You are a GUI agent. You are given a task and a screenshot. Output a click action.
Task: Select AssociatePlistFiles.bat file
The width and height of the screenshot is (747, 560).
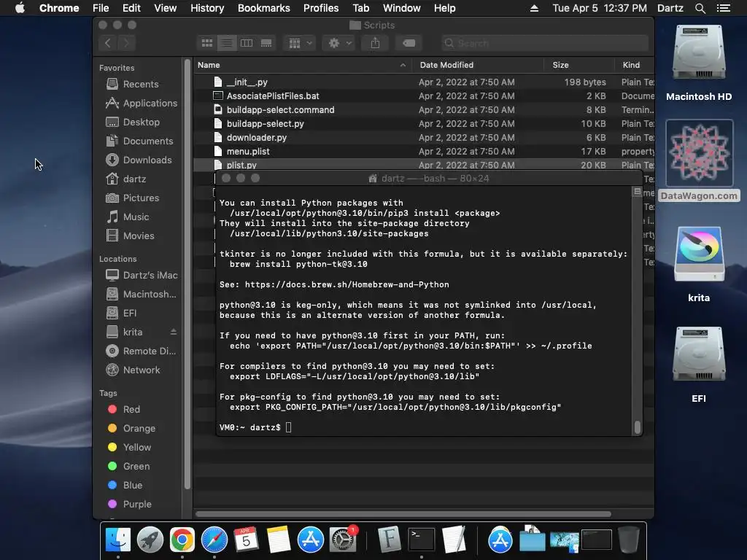pyautogui.click(x=424, y=96)
